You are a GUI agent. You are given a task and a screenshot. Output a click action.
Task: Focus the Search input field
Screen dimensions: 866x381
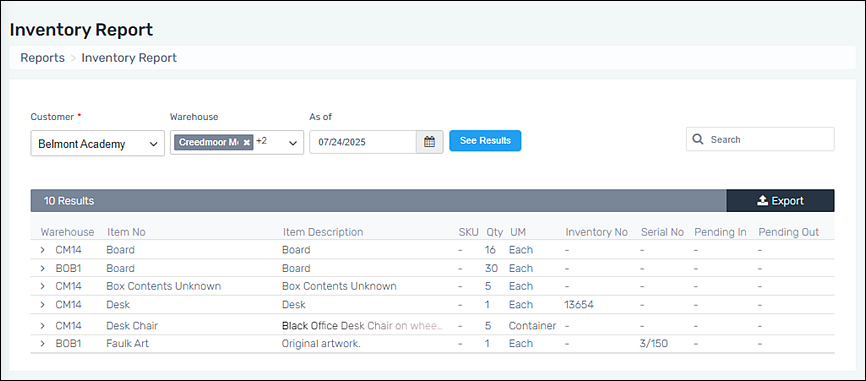[x=760, y=139]
